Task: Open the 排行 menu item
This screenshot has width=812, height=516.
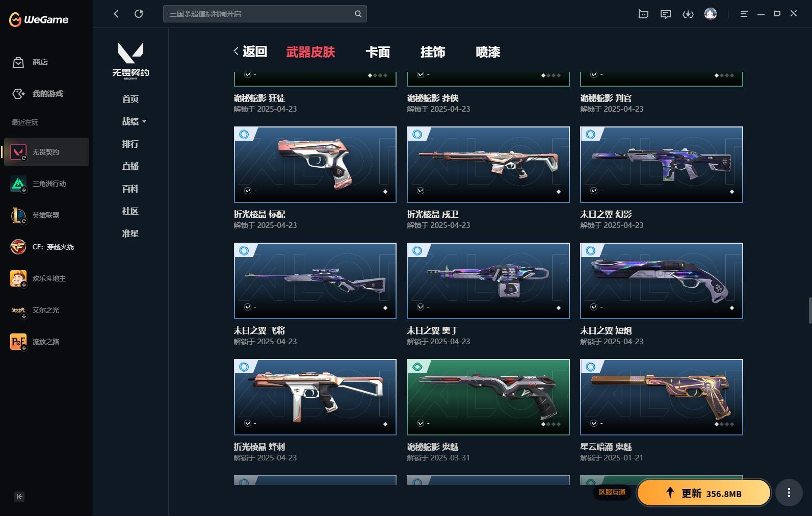Action: pyautogui.click(x=130, y=144)
